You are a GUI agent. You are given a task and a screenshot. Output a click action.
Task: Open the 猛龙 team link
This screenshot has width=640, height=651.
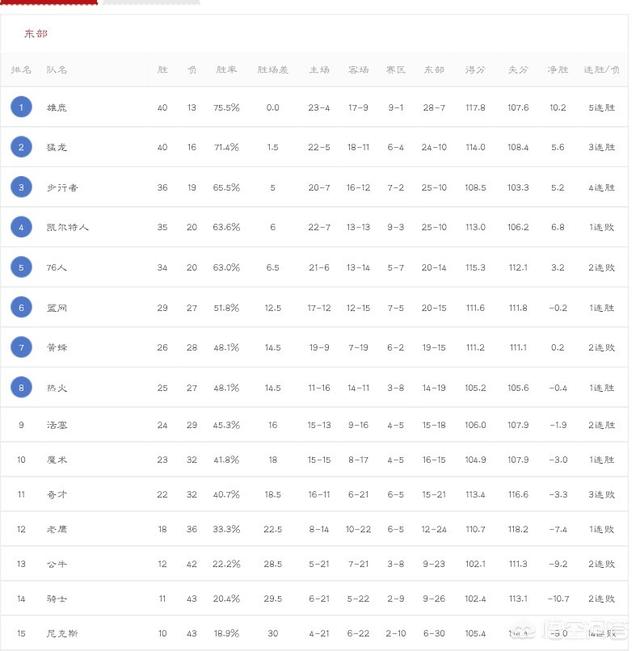tap(56, 147)
